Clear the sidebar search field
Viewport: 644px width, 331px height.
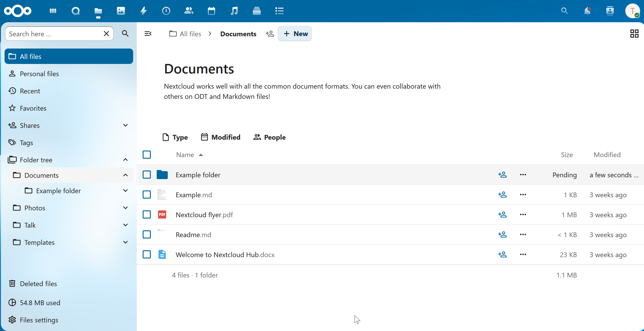[106, 34]
